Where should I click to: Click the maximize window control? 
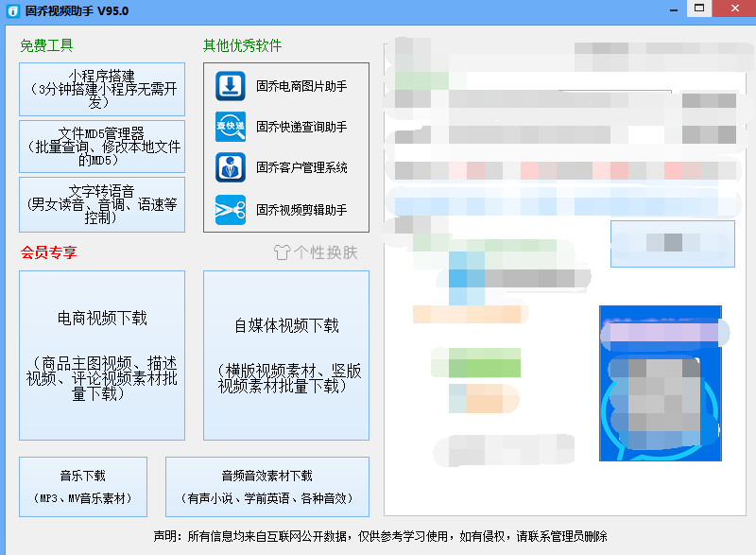[697, 9]
